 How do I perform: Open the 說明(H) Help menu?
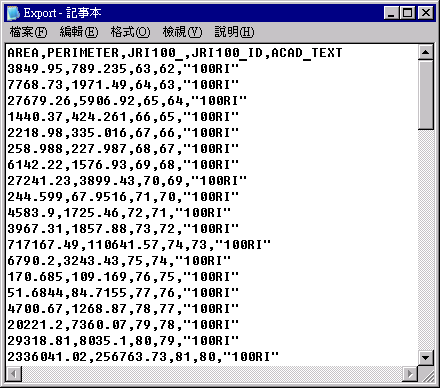tap(234, 32)
